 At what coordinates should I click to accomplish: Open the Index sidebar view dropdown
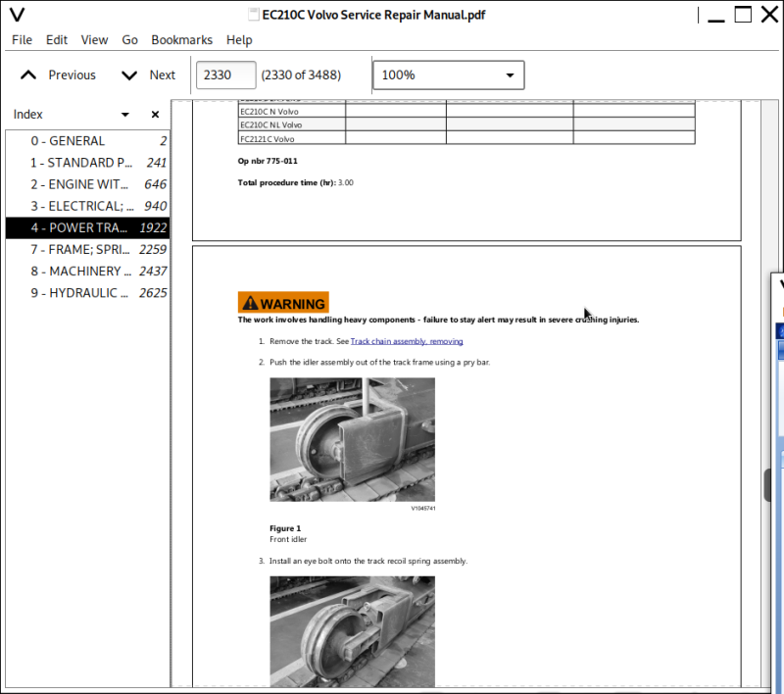coord(124,115)
